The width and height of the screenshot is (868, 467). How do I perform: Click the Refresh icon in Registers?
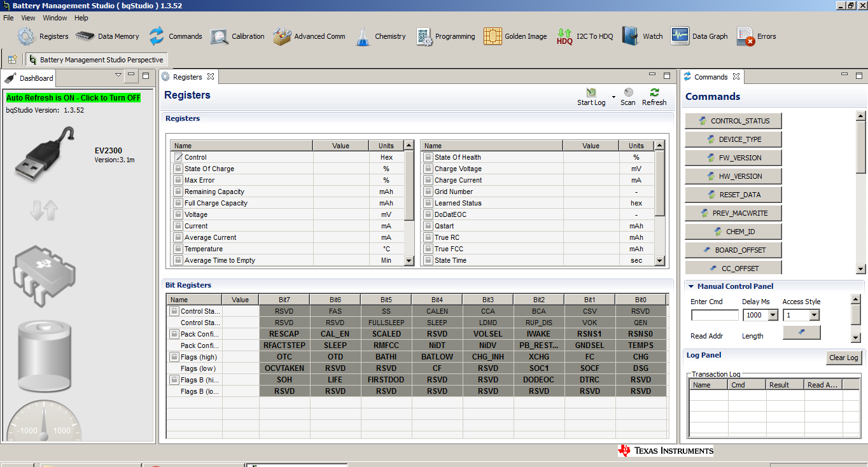[654, 93]
